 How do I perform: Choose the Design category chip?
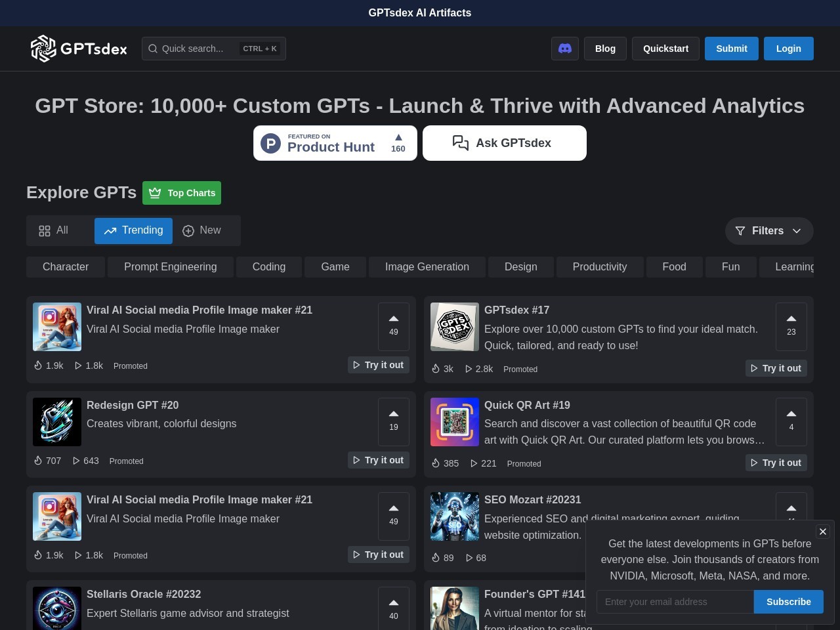pyautogui.click(x=521, y=267)
